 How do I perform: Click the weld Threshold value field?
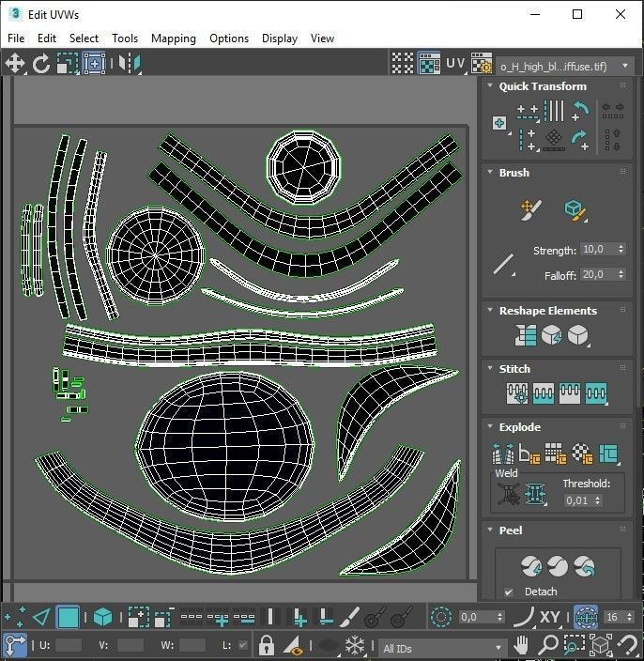click(578, 500)
